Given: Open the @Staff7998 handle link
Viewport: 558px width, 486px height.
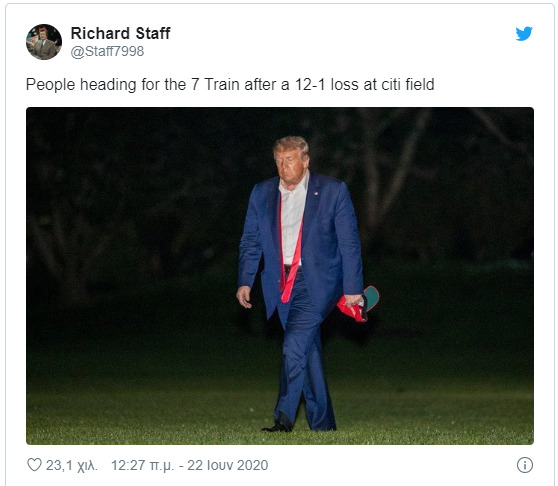Looking at the screenshot, I should pos(107,52).
